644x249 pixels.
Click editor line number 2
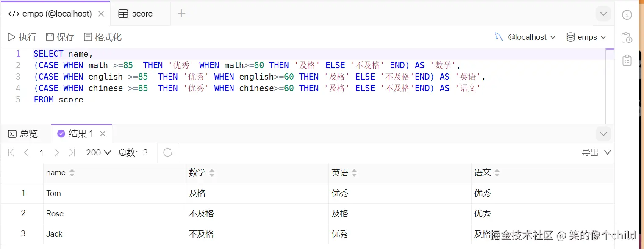pyautogui.click(x=18, y=65)
